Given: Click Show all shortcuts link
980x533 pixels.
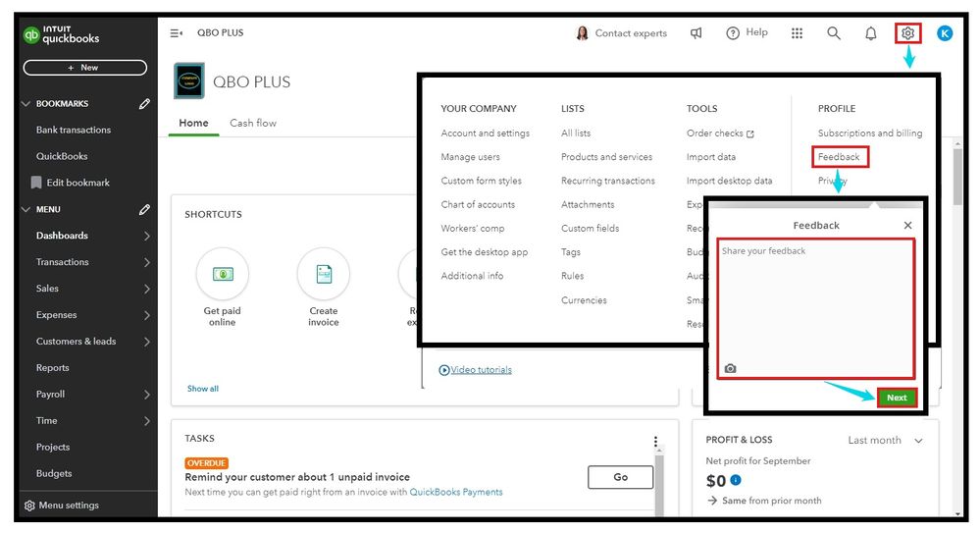Looking at the screenshot, I should (x=203, y=389).
